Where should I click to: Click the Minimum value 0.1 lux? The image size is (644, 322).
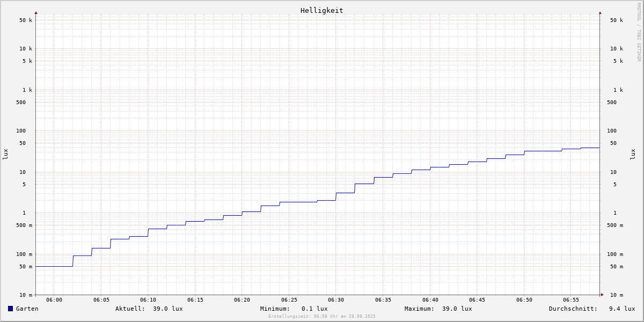(314, 309)
